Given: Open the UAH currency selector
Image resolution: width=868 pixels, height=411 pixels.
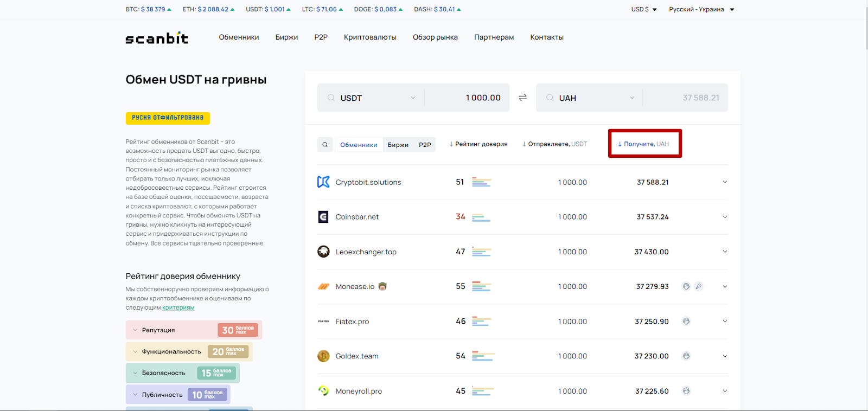Looking at the screenshot, I should 590,98.
